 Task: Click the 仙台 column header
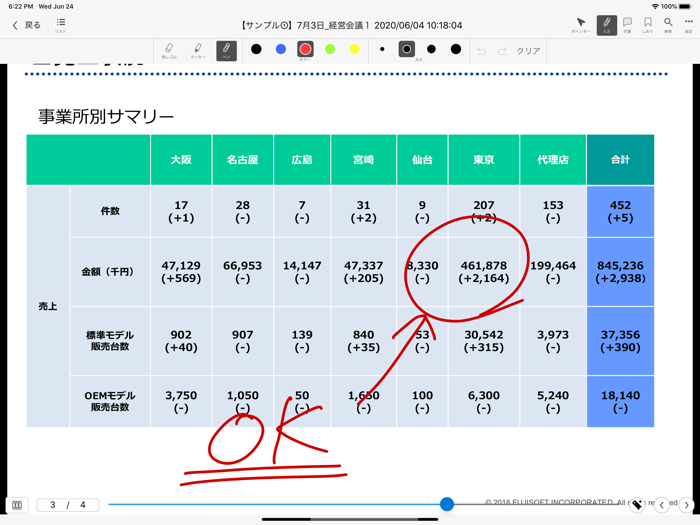point(422,159)
